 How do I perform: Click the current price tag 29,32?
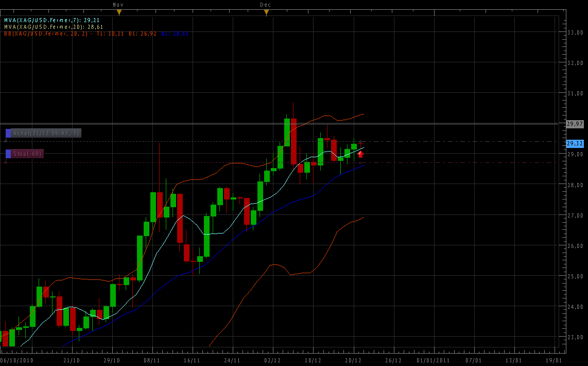tap(575, 143)
